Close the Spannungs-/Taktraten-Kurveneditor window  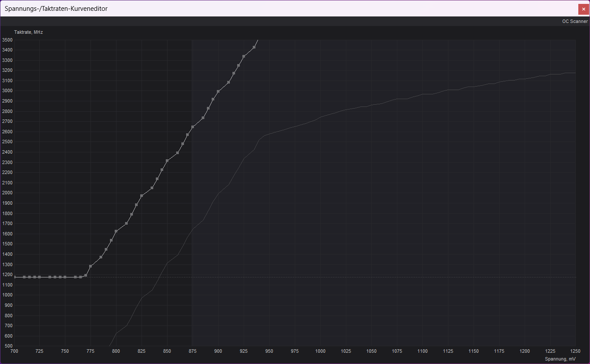(x=583, y=9)
